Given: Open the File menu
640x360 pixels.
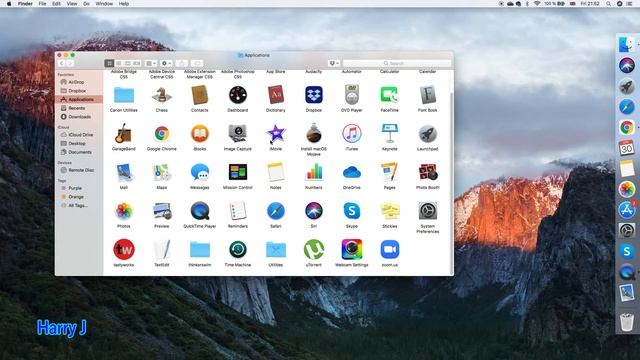Looking at the screenshot, I should [42, 4].
